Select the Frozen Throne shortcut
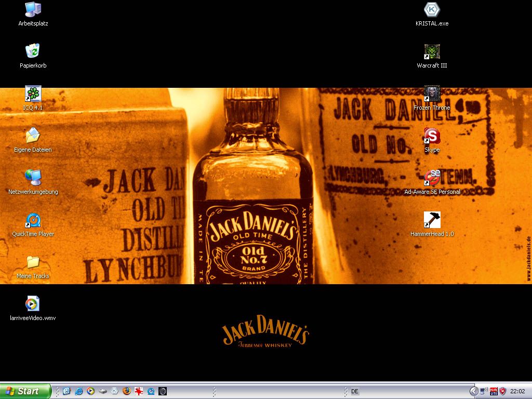The width and height of the screenshot is (532, 399). coord(432,98)
